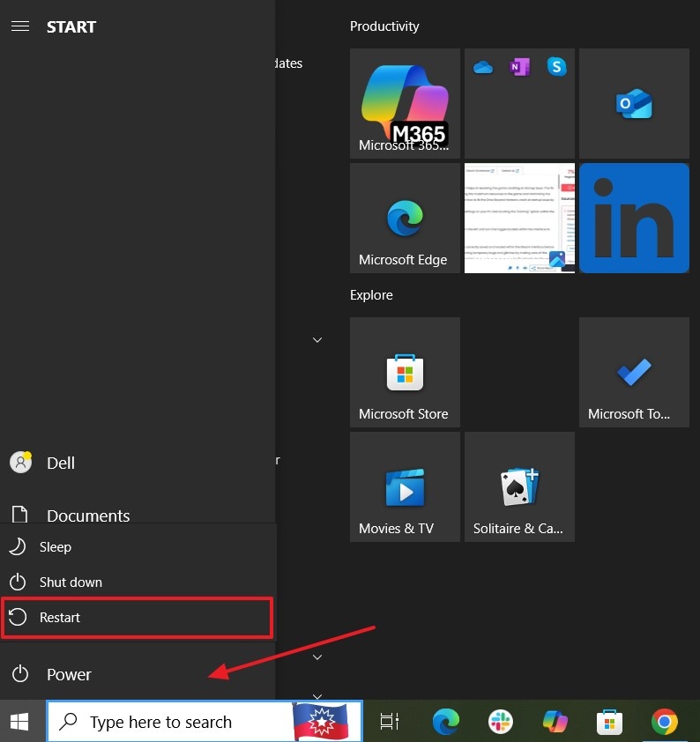Viewport: 700px width, 742px height.
Task: Open the LinkedIn tile
Action: (x=634, y=219)
